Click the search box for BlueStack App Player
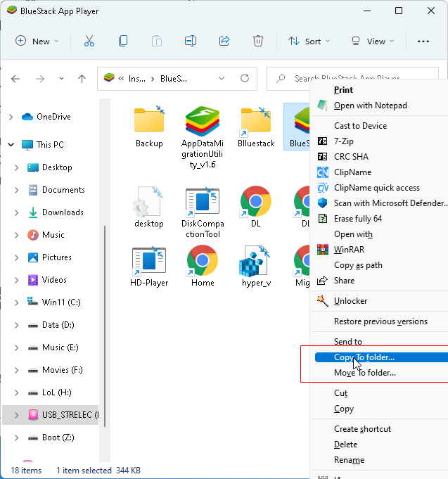This screenshot has width=448, height=479. pos(352,79)
